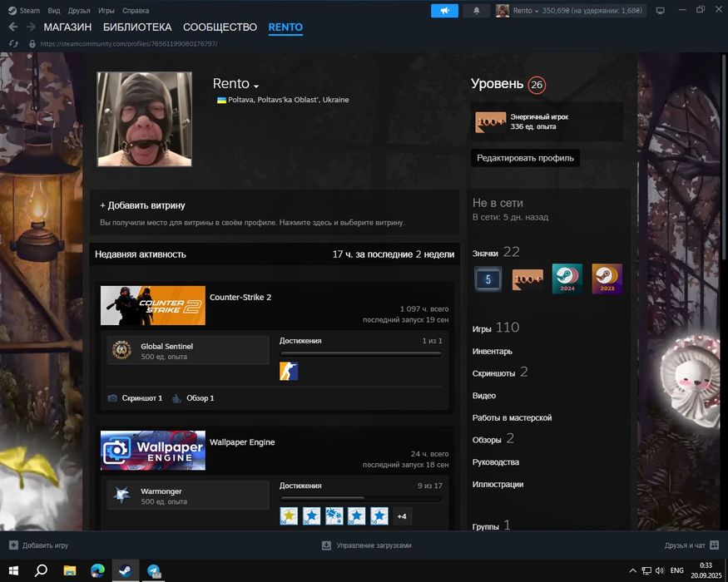728x582 pixels.
Task: Open the Обзоры link in sidebar
Action: [493, 439]
